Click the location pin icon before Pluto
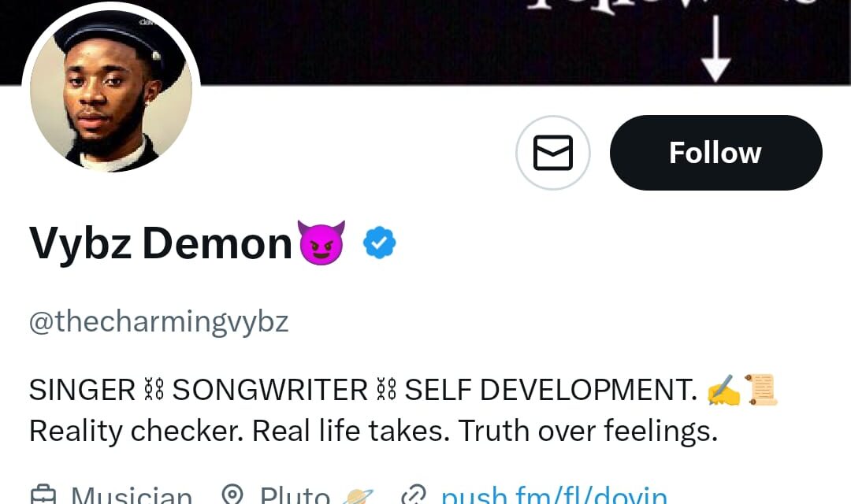The width and height of the screenshot is (851, 504). tap(232, 496)
